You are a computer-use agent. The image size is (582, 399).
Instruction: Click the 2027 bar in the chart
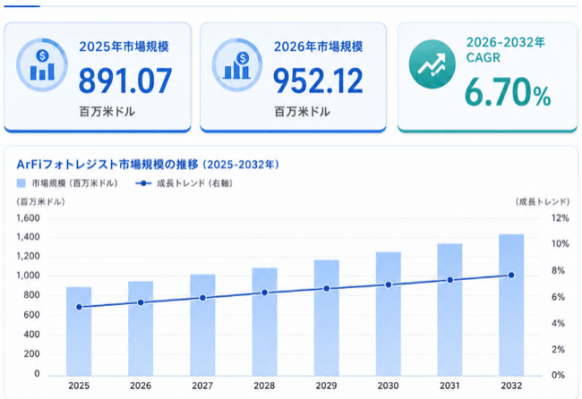coord(203,325)
